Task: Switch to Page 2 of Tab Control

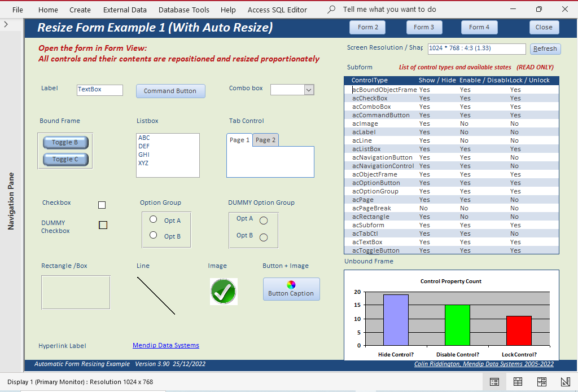Action: coord(265,140)
